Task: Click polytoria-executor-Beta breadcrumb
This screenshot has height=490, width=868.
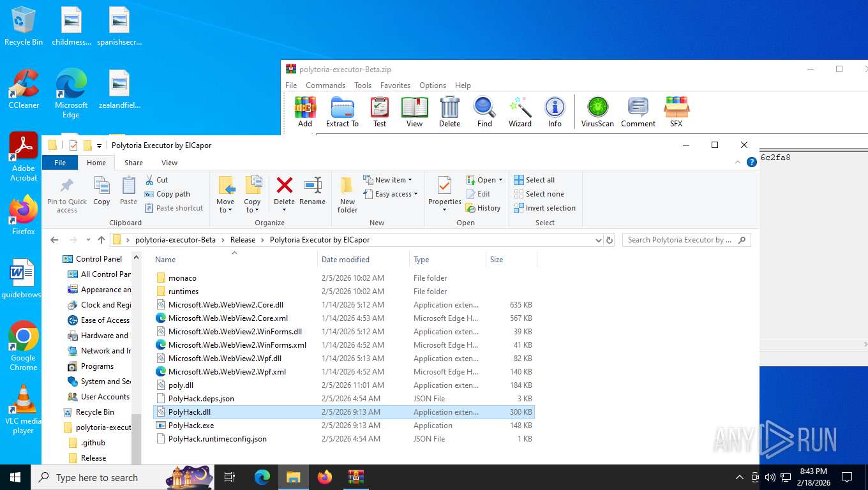Action: click(x=176, y=240)
